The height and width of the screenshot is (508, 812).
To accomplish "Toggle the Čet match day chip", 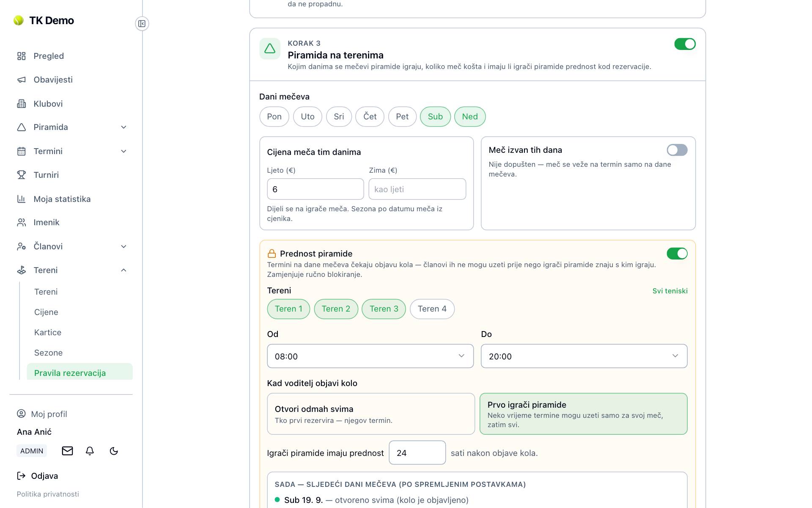I will [370, 116].
